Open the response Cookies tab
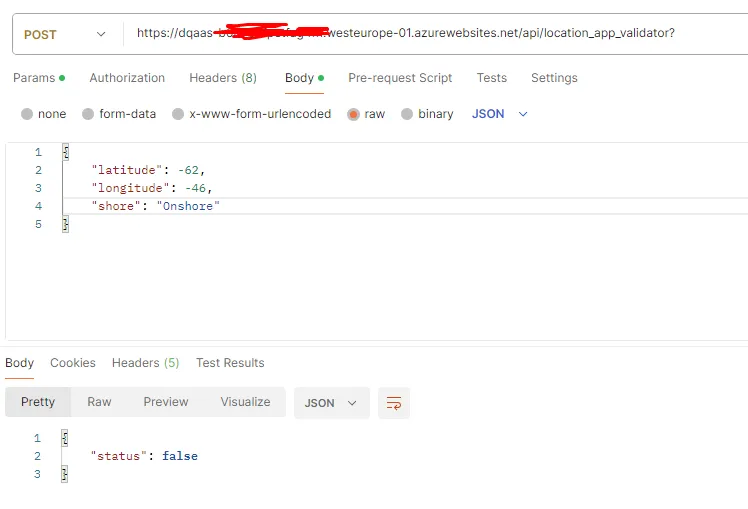748x509 pixels. pos(73,363)
